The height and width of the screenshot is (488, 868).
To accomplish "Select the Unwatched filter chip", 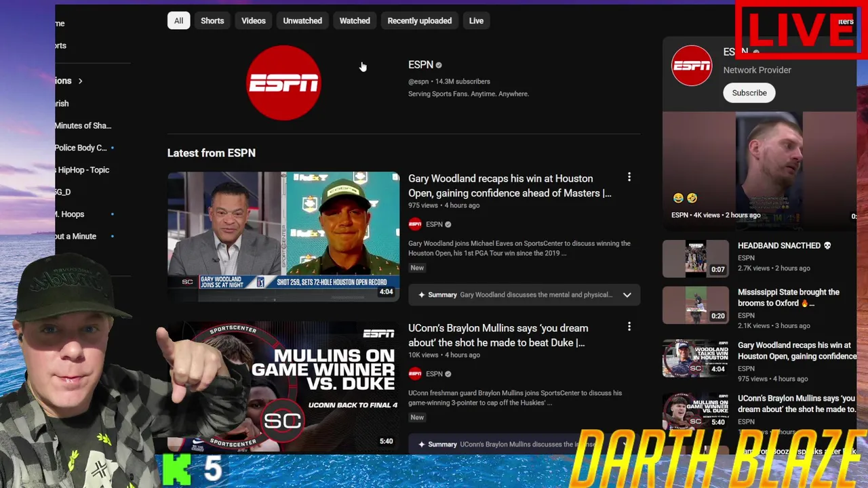I will [x=302, y=21].
